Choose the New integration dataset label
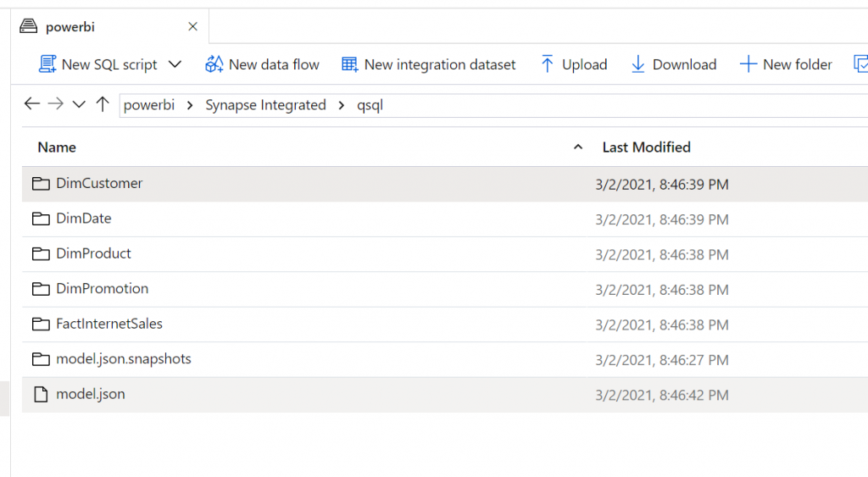This screenshot has width=868, height=477. (x=440, y=64)
